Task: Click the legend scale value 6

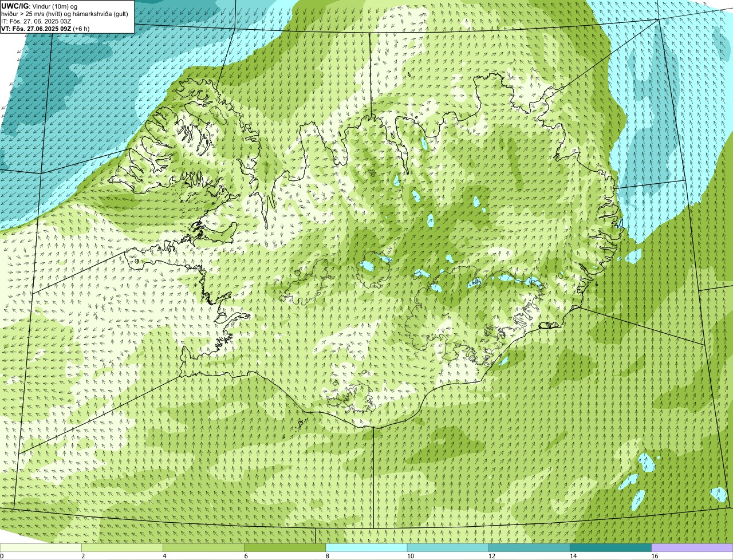Action: tap(246, 556)
